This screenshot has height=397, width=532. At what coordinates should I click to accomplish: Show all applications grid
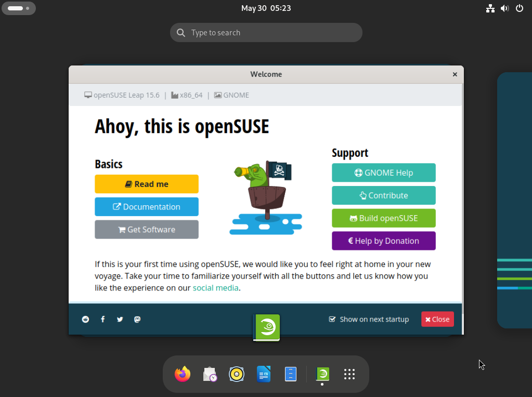349,374
